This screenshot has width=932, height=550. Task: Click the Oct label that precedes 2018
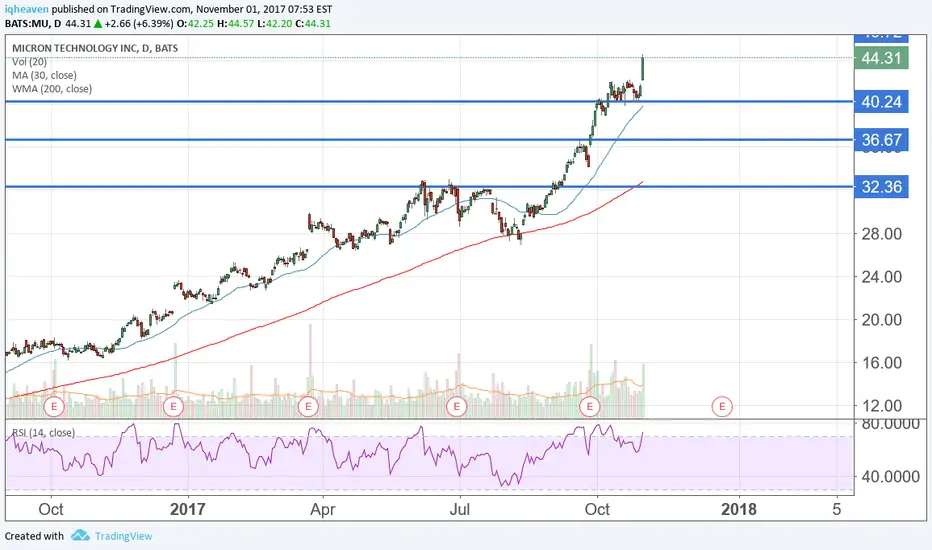pyautogui.click(x=597, y=510)
